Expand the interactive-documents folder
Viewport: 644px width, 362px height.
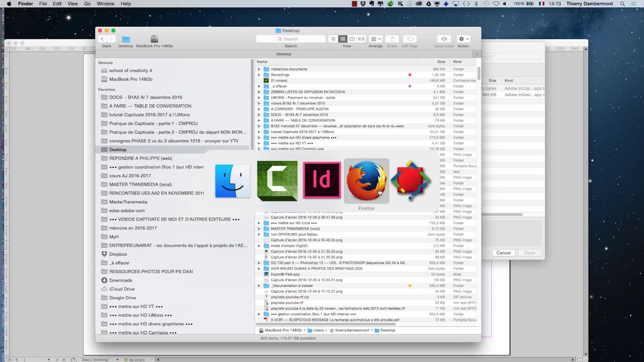tap(259, 69)
